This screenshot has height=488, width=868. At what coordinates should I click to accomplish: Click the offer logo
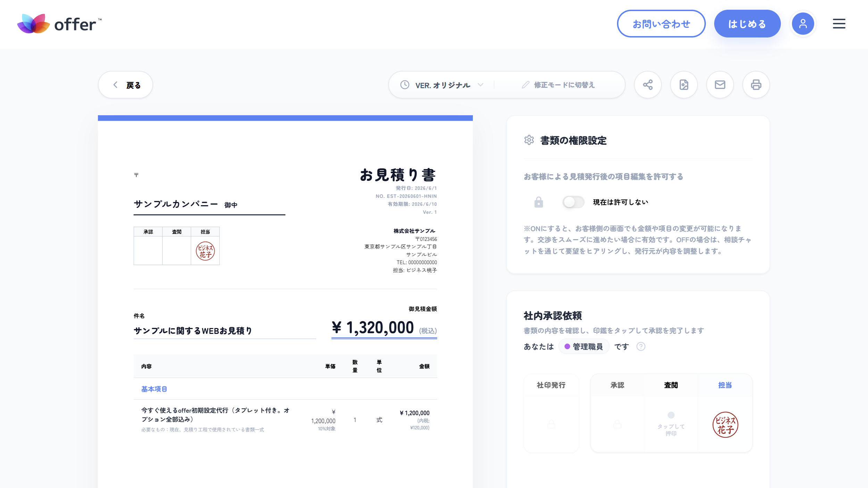pyautogui.click(x=59, y=24)
